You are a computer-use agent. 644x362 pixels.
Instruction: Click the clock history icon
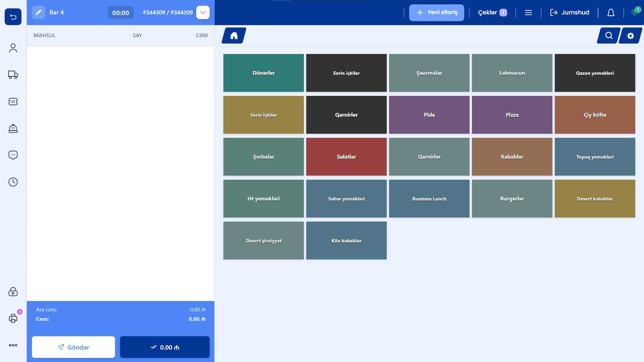pyautogui.click(x=13, y=182)
